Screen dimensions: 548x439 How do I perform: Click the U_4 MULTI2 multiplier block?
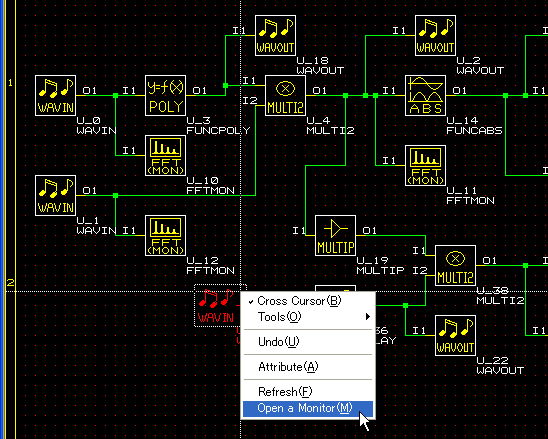286,95
